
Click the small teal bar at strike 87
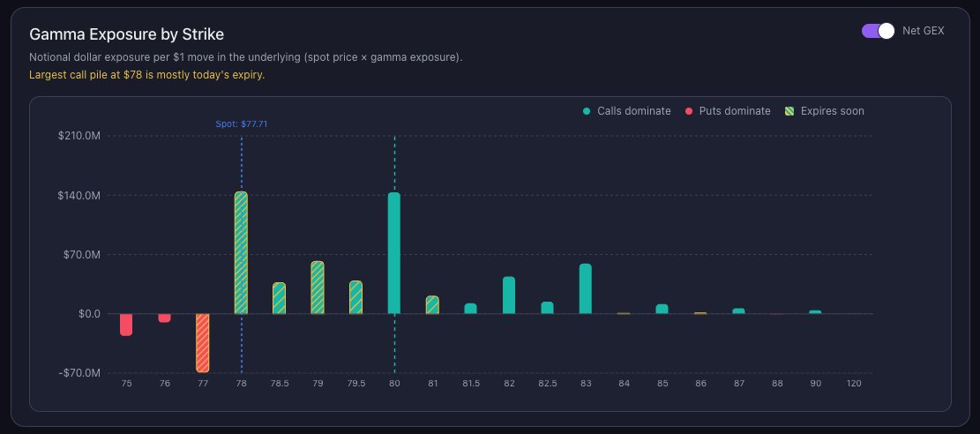coord(739,311)
